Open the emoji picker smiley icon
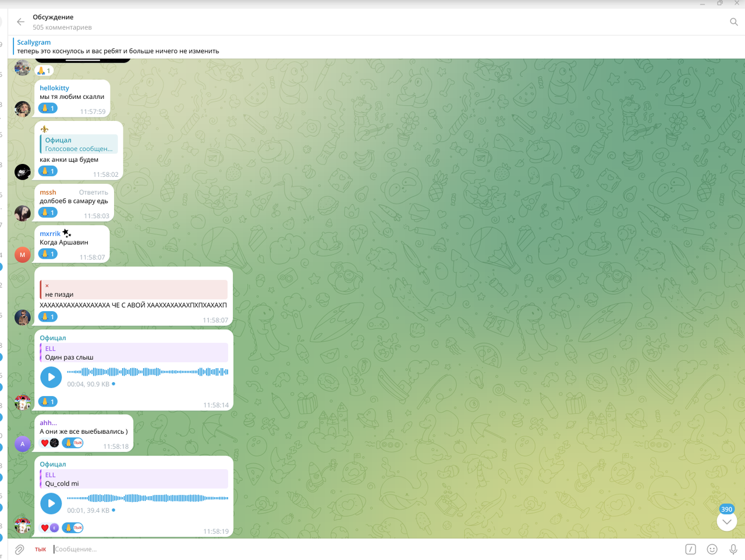Viewport: 745px width, 560px height. tap(712, 549)
